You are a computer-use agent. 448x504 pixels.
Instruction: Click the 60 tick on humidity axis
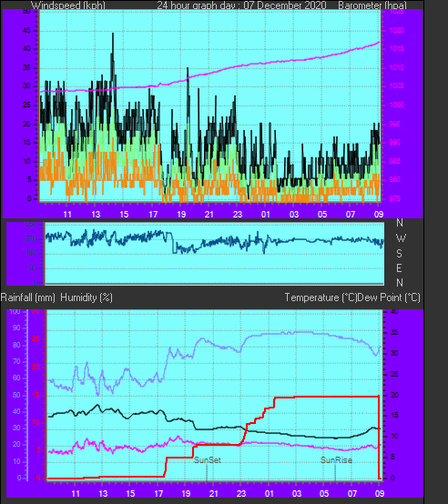pos(16,378)
